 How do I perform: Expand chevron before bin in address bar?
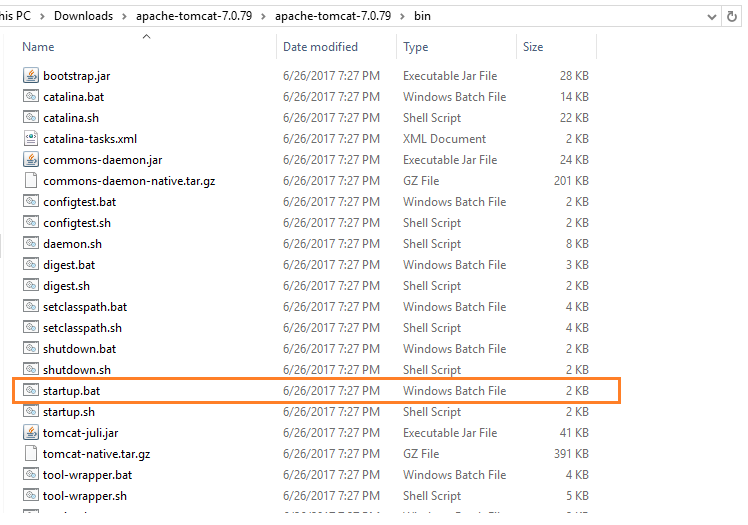coord(403,17)
